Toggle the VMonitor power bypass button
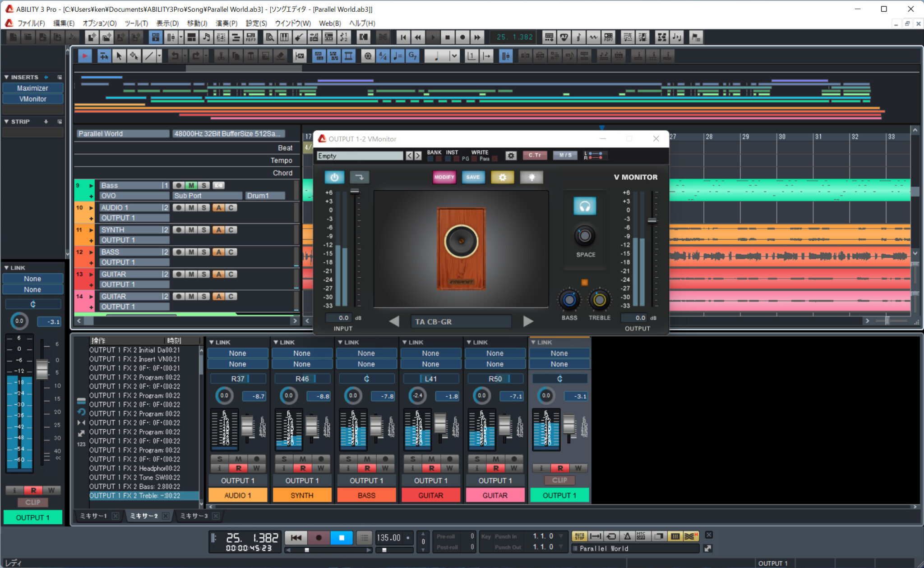This screenshot has height=568, width=924. point(334,177)
